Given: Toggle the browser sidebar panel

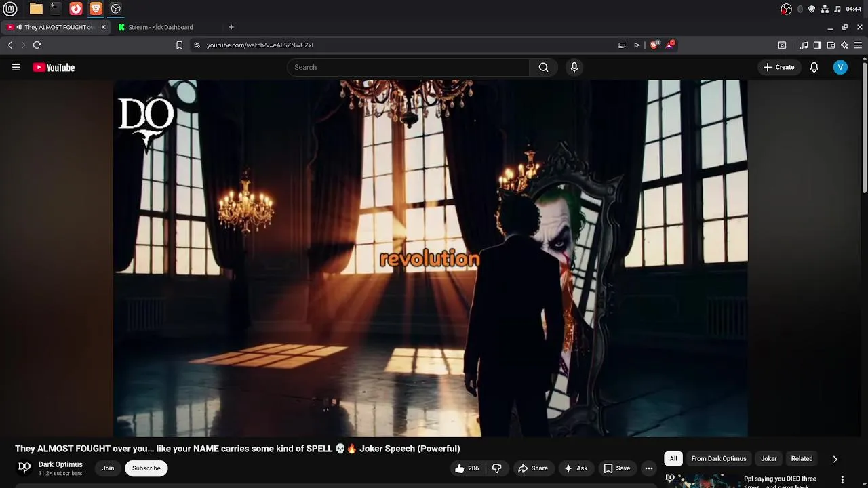Looking at the screenshot, I should click(x=817, y=45).
